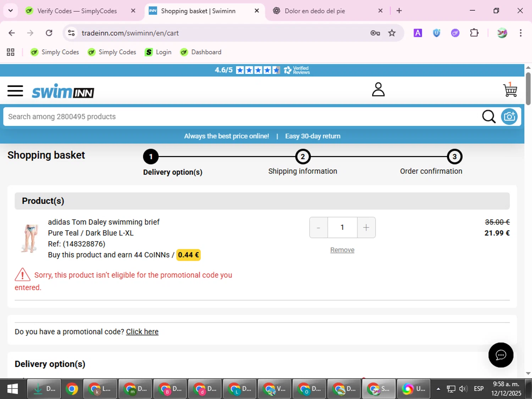The image size is (532, 399).
Task: Open the apps grid bookmark
Action: 11,52
